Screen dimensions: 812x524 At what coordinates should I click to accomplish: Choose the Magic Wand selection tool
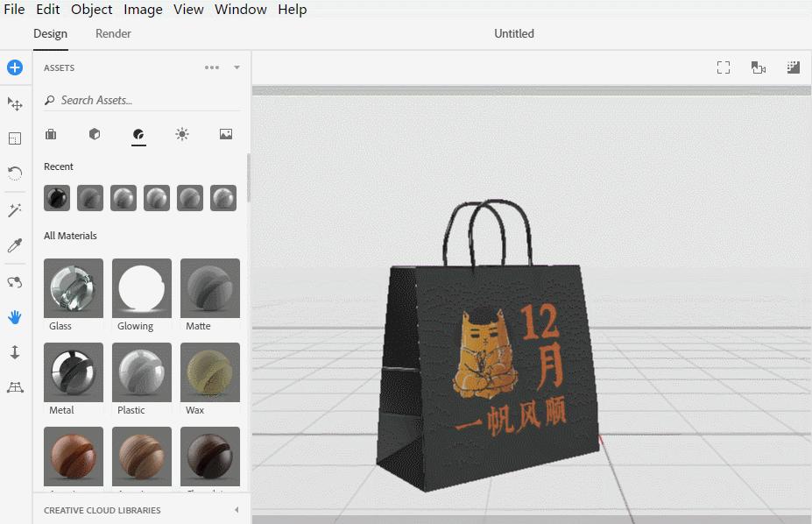coord(14,210)
